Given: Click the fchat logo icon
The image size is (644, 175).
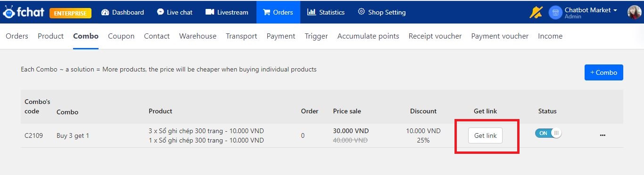Looking at the screenshot, I should [8, 12].
